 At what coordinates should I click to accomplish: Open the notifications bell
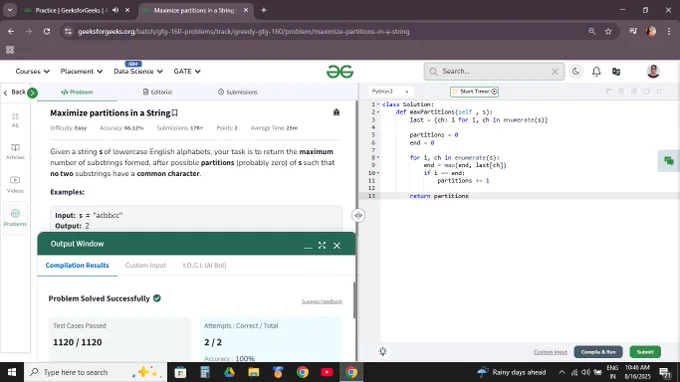pos(596,72)
